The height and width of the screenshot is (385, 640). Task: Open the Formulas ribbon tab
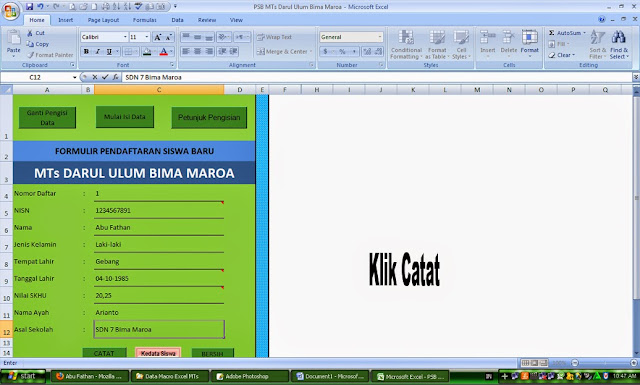[x=144, y=20]
